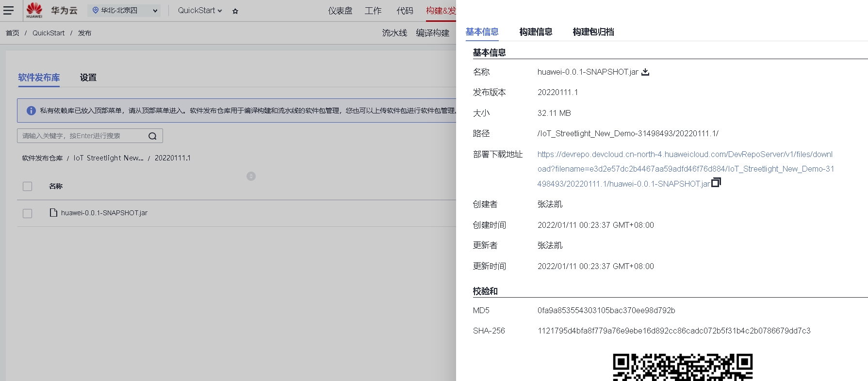The height and width of the screenshot is (381, 868).
Task: Select the 软件发布库 tab
Action: pyautogui.click(x=39, y=78)
